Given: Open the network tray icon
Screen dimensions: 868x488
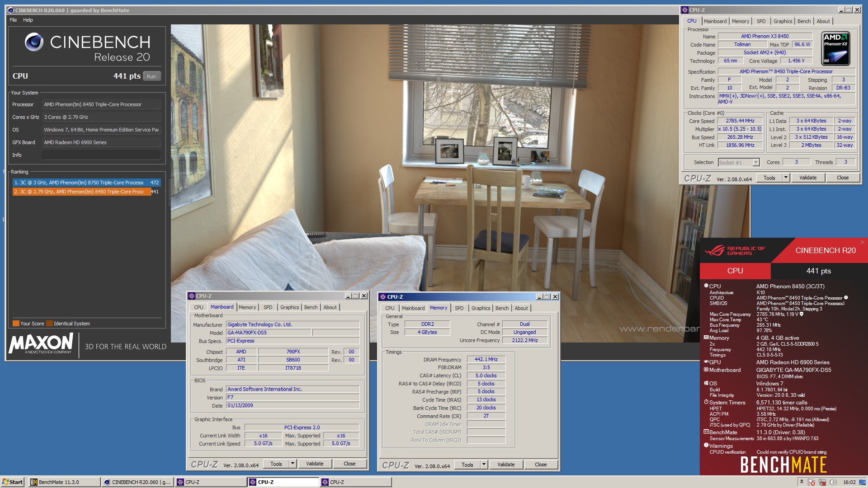Looking at the screenshot, I should click(x=822, y=482).
